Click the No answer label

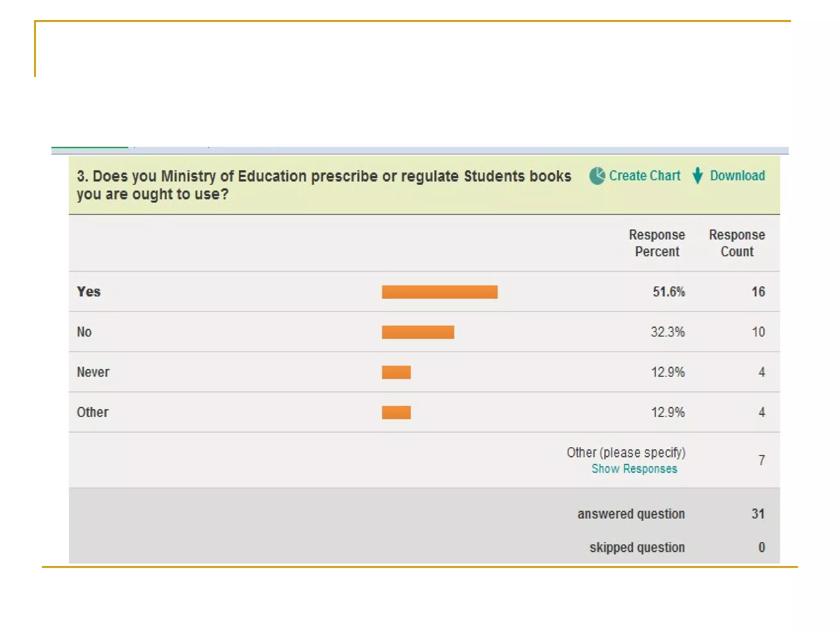(84, 332)
